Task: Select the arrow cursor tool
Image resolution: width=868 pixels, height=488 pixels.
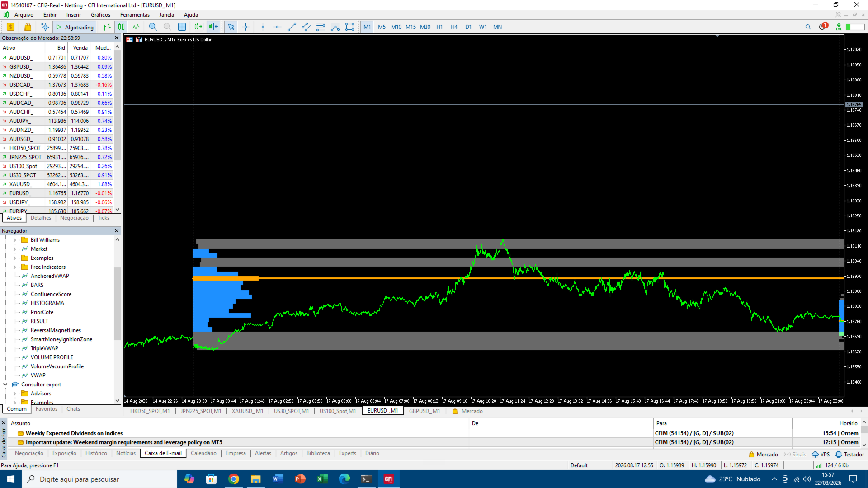Action: pyautogui.click(x=231, y=27)
